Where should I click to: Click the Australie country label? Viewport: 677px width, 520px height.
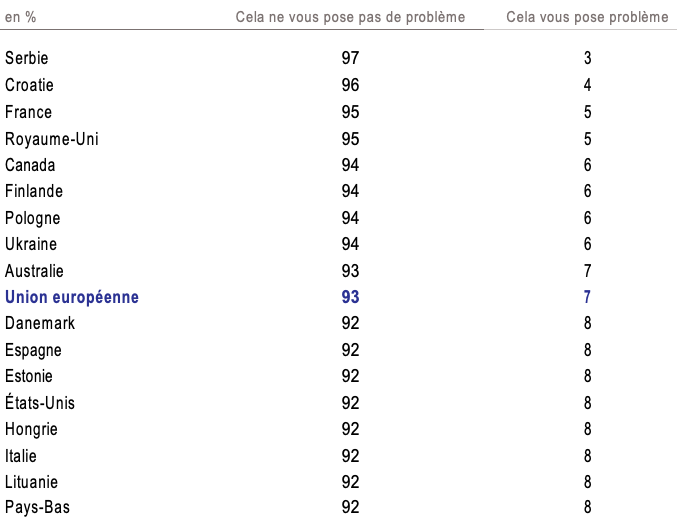pos(35,271)
